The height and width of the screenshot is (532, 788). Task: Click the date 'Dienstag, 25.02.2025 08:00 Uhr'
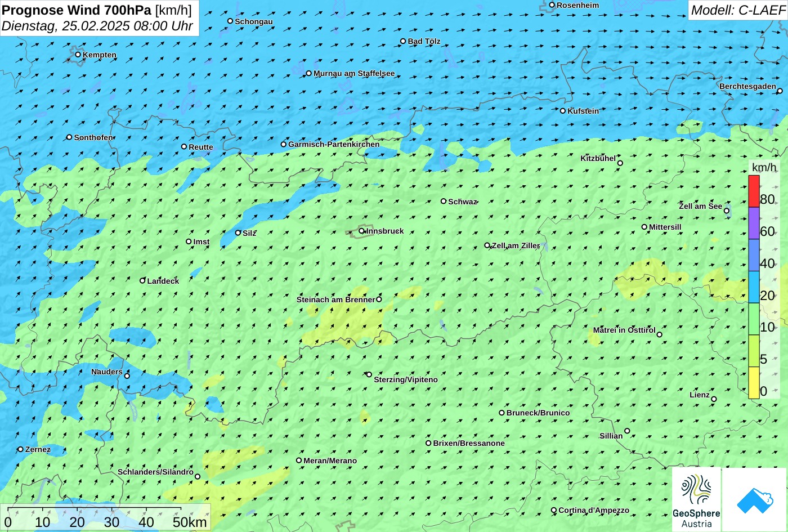coord(97,26)
